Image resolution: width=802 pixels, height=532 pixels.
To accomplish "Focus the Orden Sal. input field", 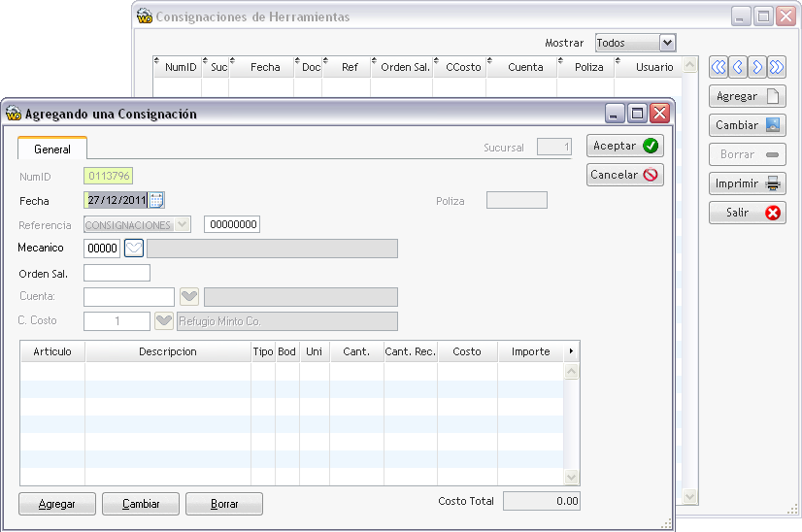I will [117, 273].
